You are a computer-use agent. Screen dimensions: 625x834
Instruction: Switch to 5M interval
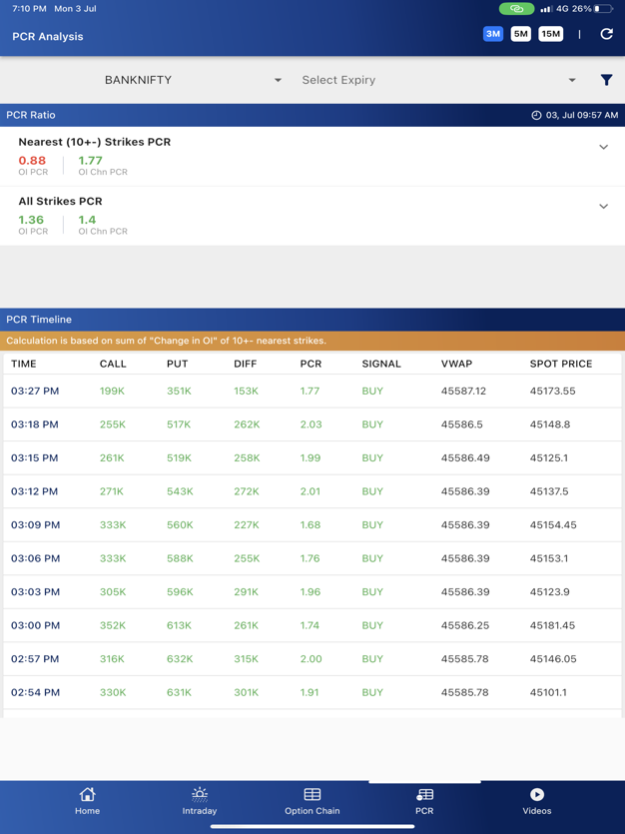520,34
